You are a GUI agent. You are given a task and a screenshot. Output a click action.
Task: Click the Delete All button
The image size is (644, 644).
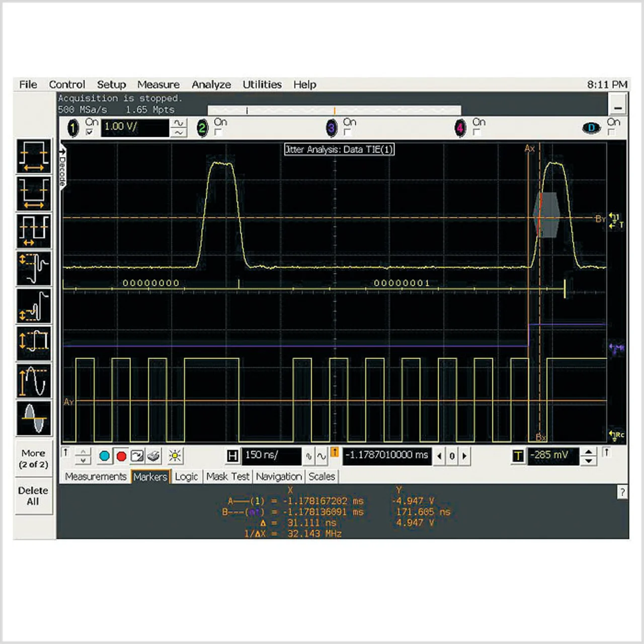click(33, 496)
